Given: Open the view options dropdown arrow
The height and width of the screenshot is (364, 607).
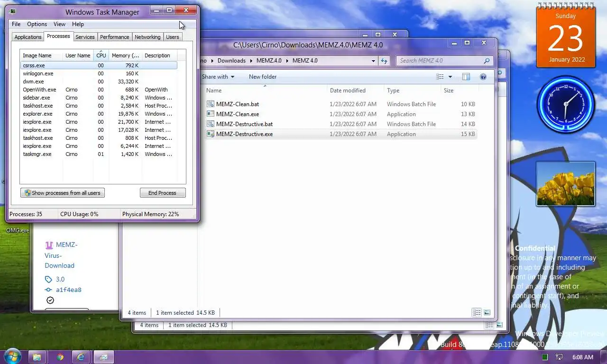Looking at the screenshot, I should [450, 77].
